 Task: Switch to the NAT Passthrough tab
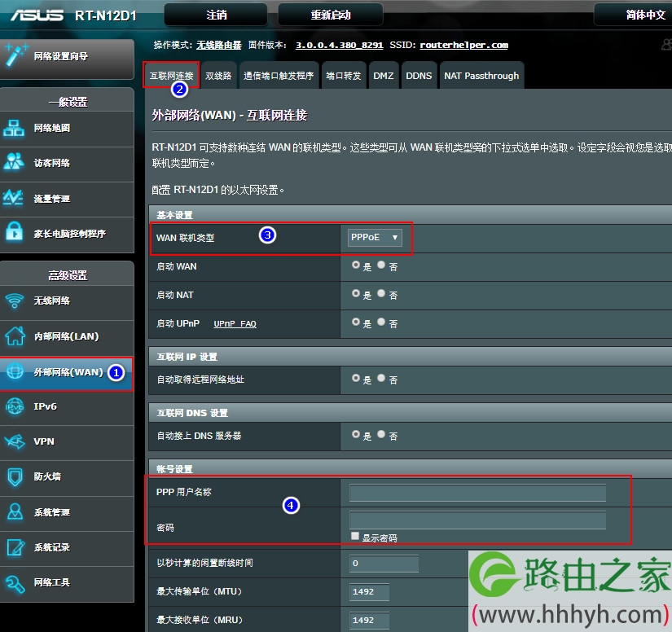pos(481,76)
